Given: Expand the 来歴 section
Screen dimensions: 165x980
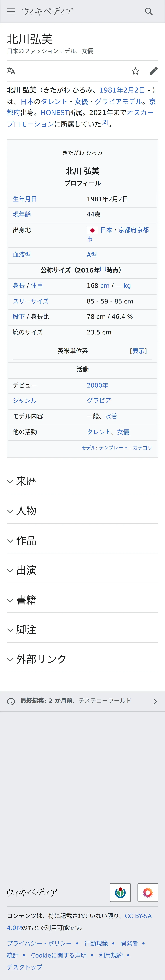Looking at the screenshot, I should click(82, 481).
